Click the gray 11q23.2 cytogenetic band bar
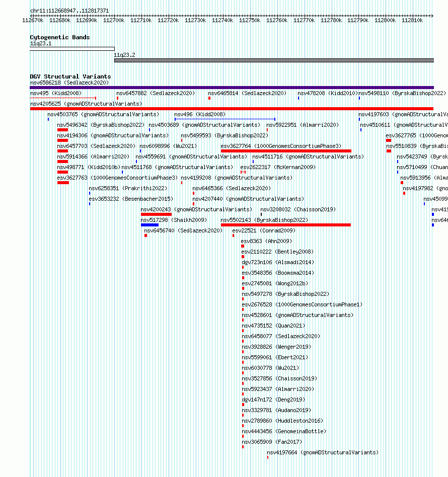The width and height of the screenshot is (448, 477). 274,60
